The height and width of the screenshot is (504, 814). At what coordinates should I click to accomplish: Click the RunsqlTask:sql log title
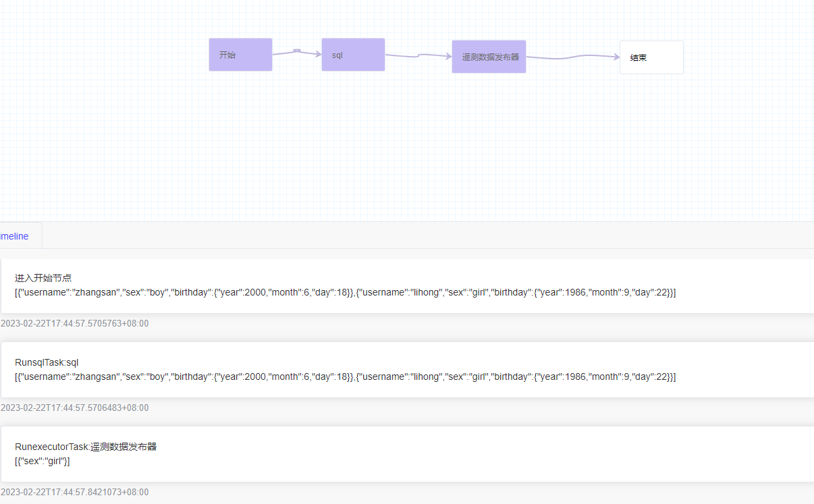47,362
